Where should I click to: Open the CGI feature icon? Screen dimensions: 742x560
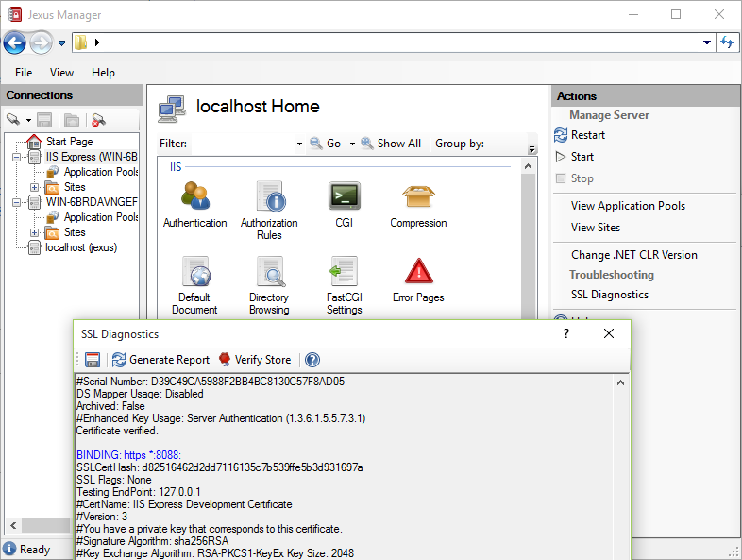[x=344, y=205]
